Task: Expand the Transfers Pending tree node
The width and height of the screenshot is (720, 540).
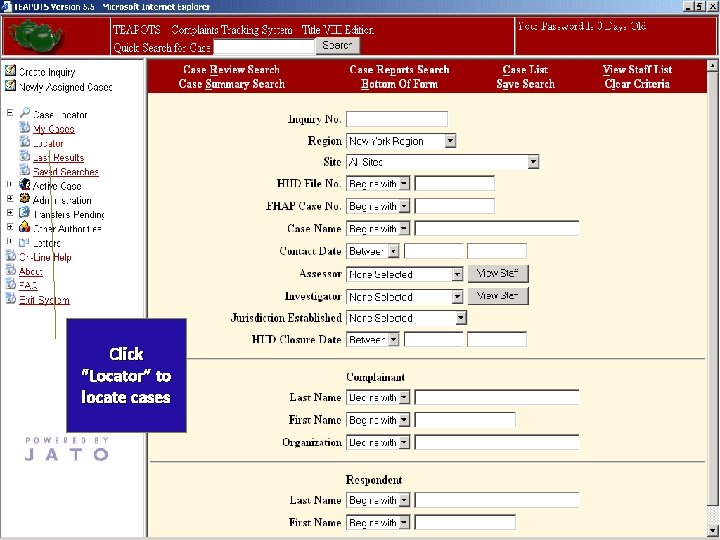Action: point(10,213)
